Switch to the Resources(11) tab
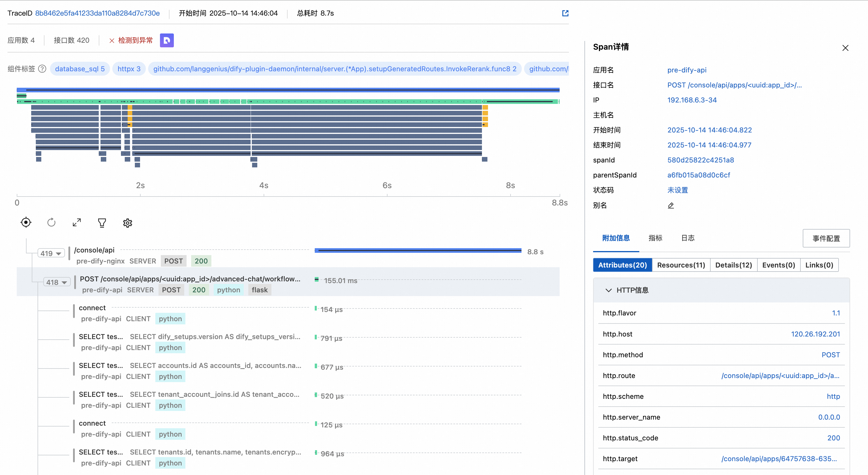Image resolution: width=868 pixels, height=475 pixels. coord(681,265)
